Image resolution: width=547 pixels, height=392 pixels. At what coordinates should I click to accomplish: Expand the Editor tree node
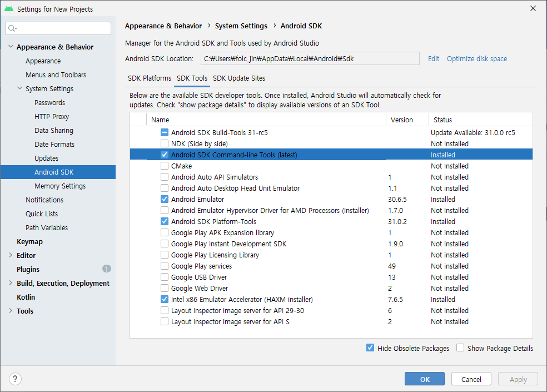point(11,255)
